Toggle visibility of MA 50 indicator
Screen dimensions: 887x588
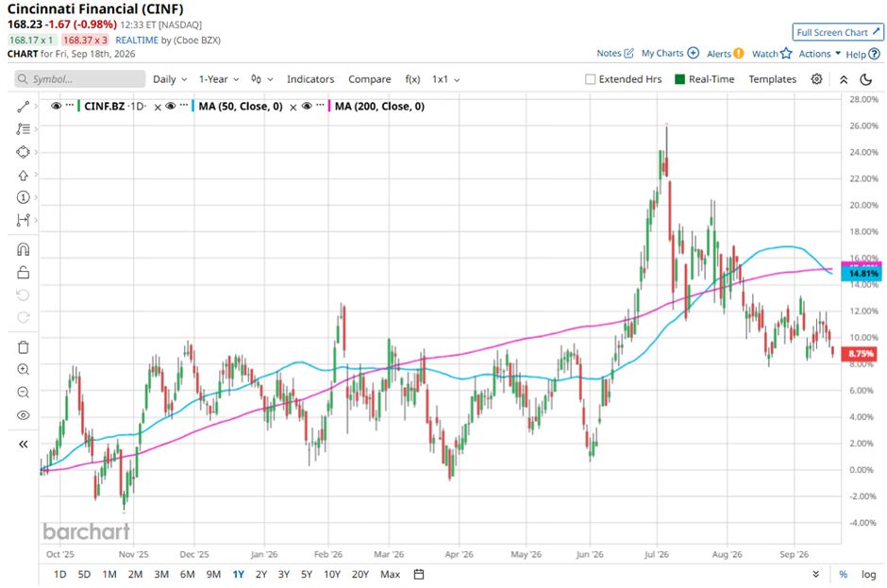click(170, 106)
